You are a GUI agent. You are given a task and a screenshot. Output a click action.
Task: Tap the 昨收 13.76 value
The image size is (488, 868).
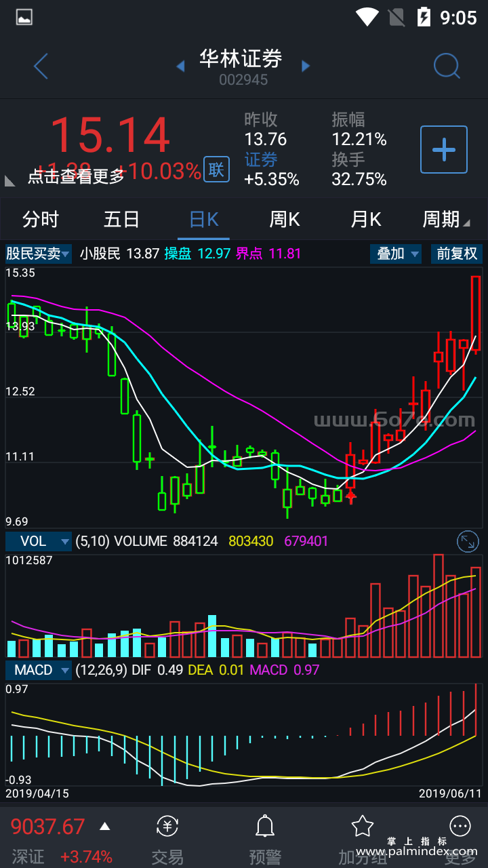tap(266, 140)
